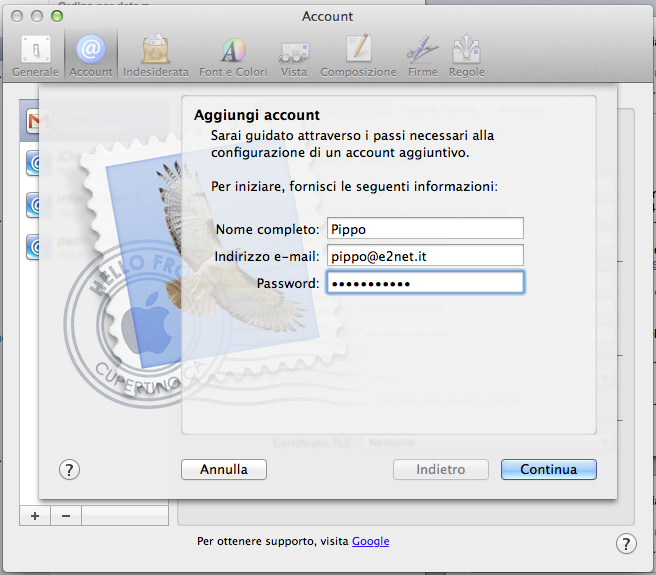The height and width of the screenshot is (575, 656).
Task: Follow the Google support link
Action: click(x=370, y=541)
